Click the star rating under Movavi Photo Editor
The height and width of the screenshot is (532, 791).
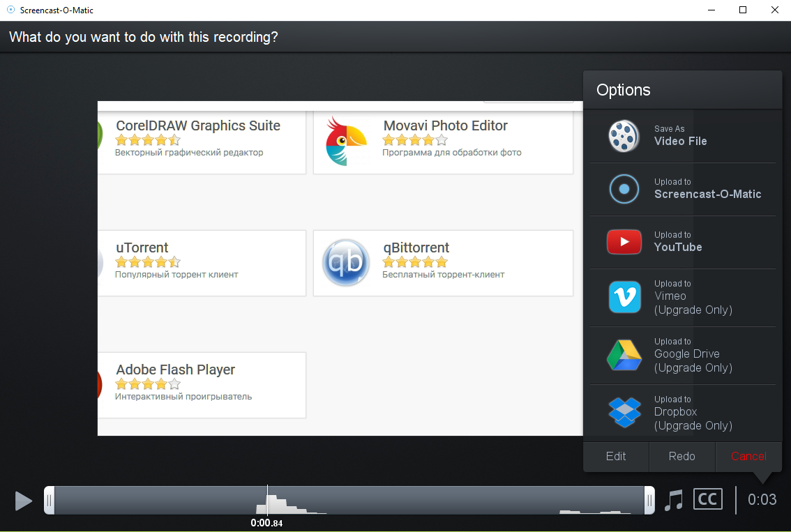415,139
